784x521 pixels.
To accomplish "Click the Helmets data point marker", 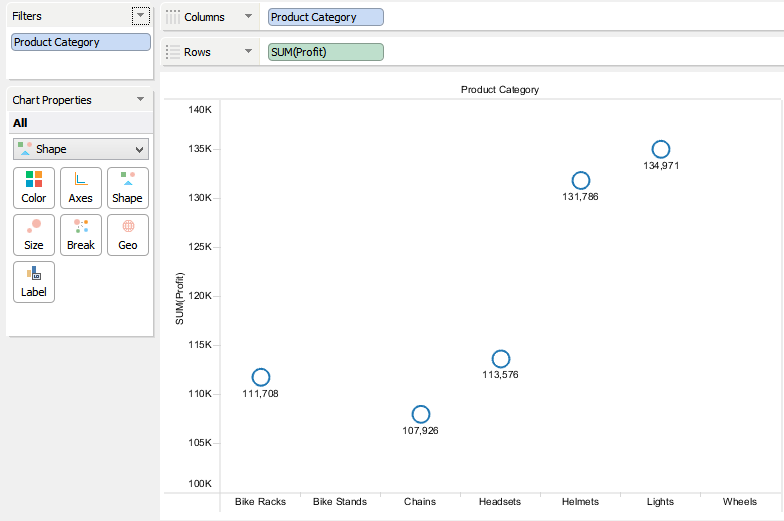I will coord(581,181).
